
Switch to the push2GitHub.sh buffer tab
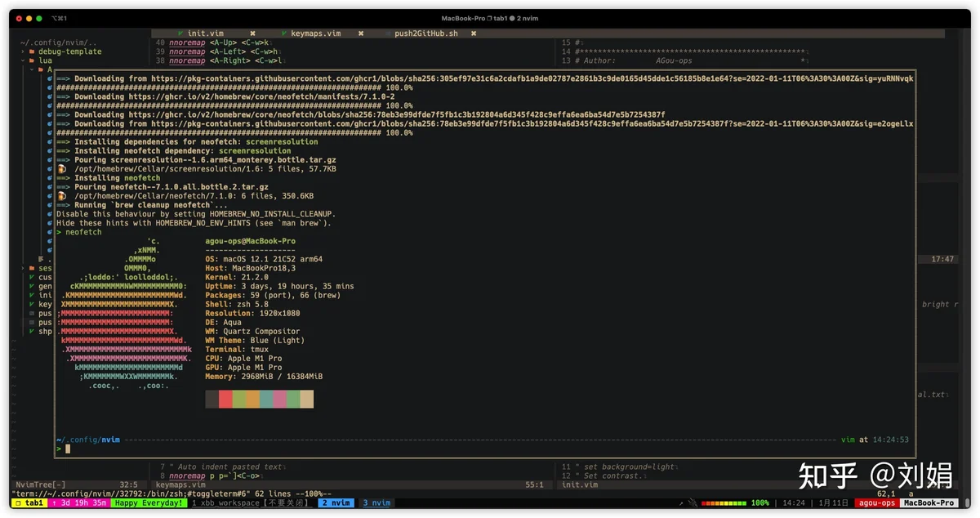tap(425, 33)
